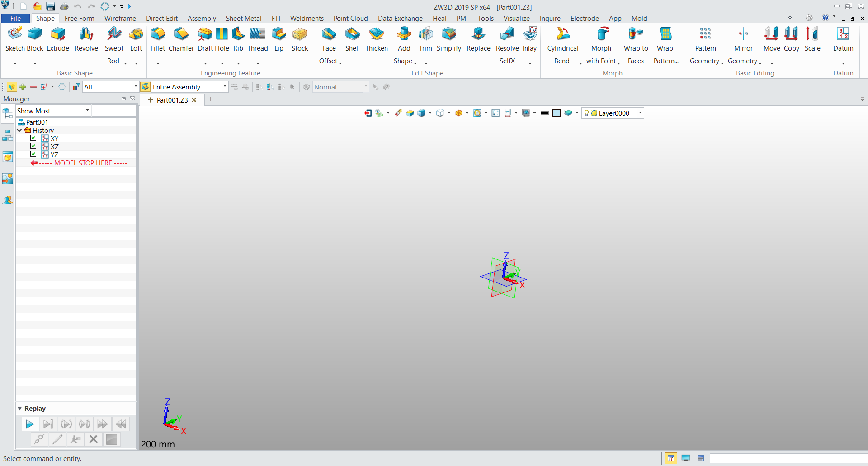Activate the Fillet tool
868x466 pixels.
158,38
